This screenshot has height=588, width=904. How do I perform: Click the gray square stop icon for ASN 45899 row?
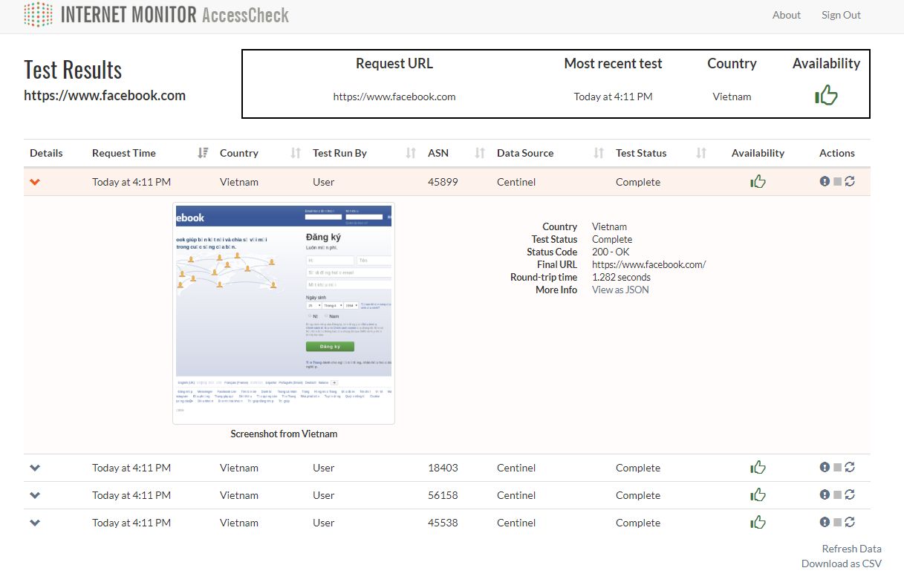click(x=838, y=182)
